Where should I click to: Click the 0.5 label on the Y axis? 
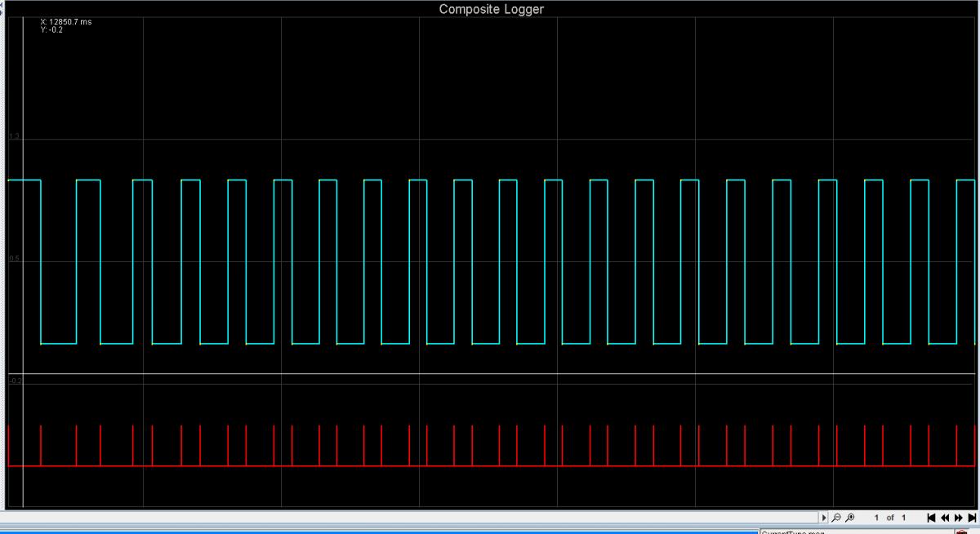coord(14,259)
